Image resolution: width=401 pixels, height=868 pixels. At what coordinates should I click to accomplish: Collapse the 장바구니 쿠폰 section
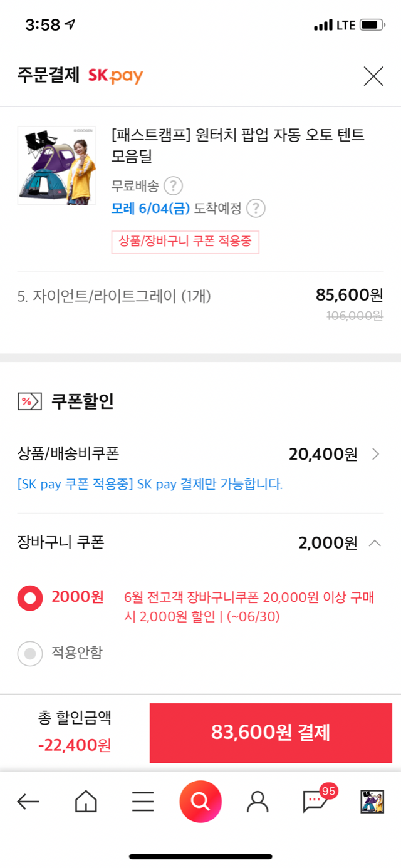click(375, 542)
